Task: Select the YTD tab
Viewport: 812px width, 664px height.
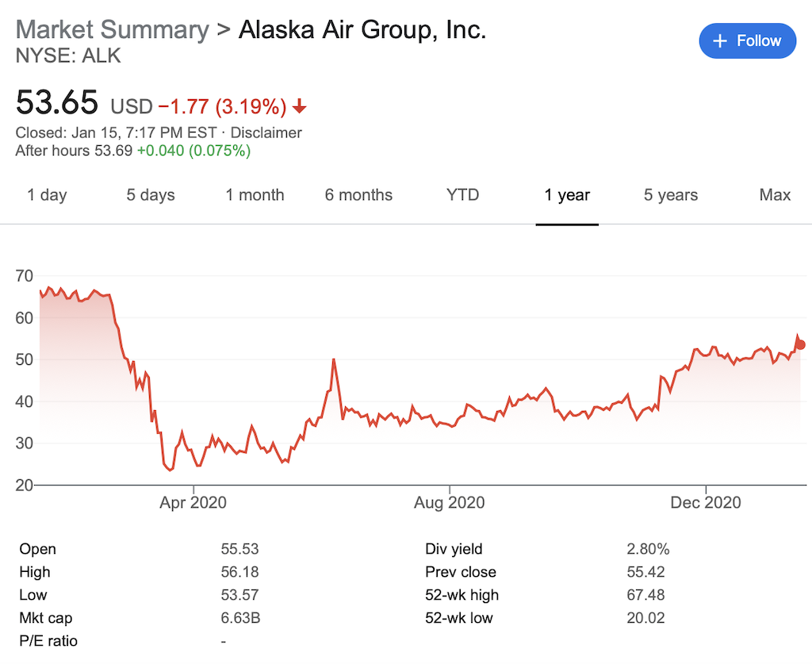Action: pyautogui.click(x=463, y=194)
